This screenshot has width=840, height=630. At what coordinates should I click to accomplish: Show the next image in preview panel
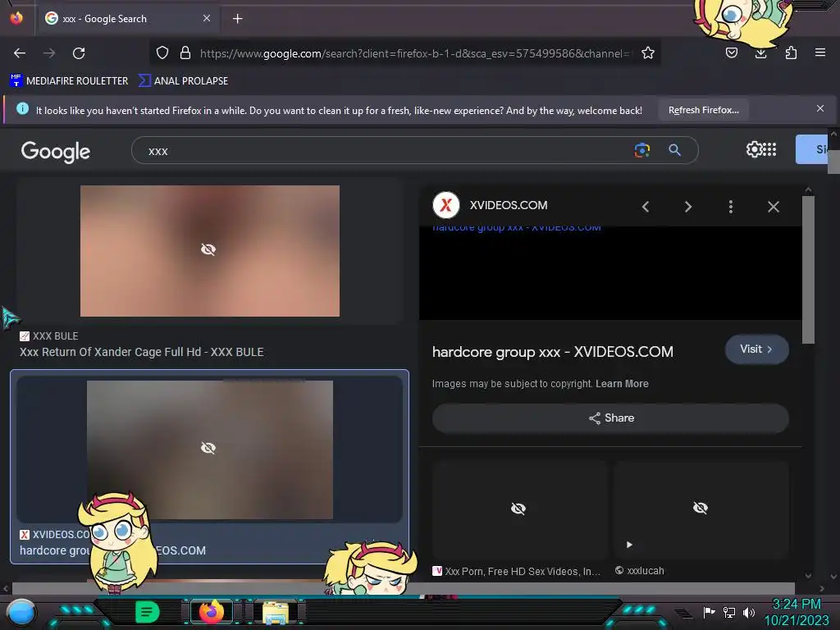tap(688, 207)
